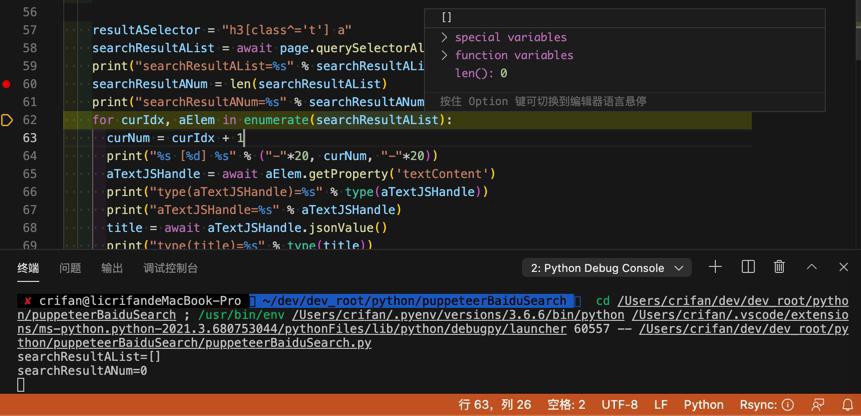Maximize panel with the up chevron
This screenshot has height=416, width=861.
[x=812, y=267]
